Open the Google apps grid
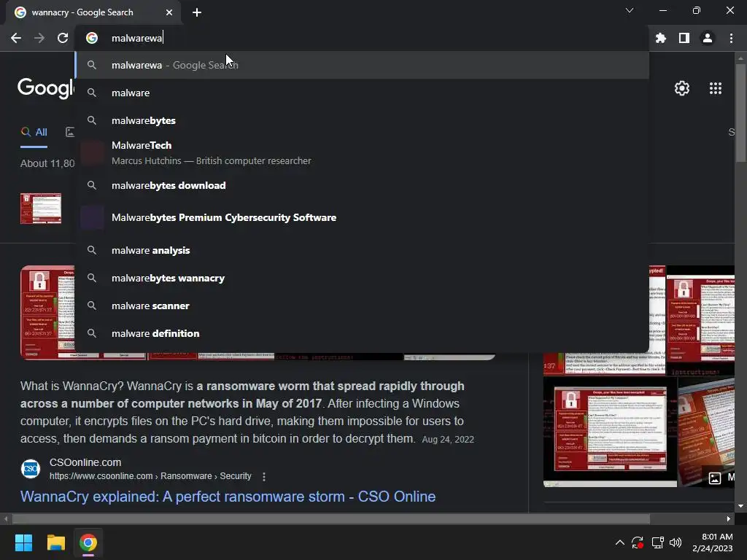This screenshot has width=747, height=560. click(715, 88)
